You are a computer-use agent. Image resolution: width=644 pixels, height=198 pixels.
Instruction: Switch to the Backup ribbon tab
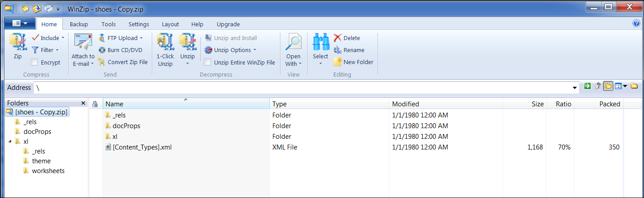point(79,24)
